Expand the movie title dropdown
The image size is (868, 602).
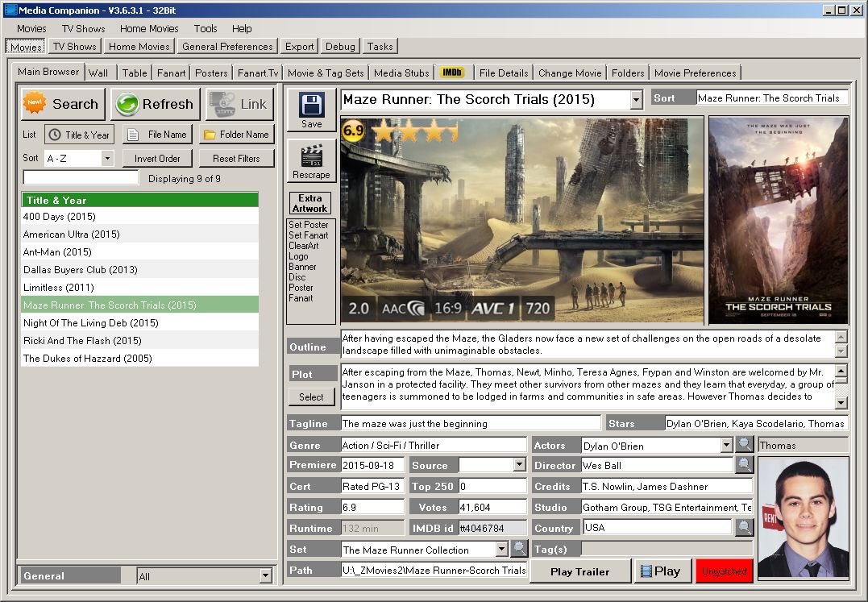click(x=636, y=100)
